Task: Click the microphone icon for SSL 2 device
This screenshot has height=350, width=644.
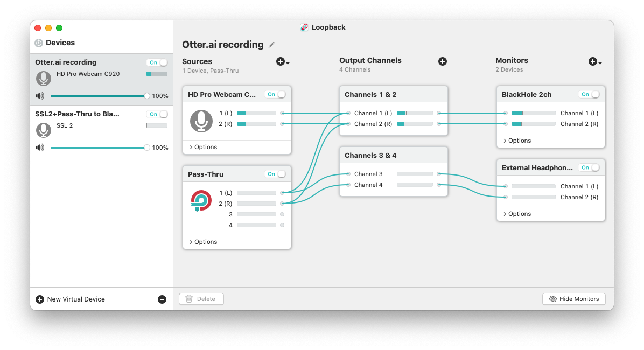Action: click(44, 130)
